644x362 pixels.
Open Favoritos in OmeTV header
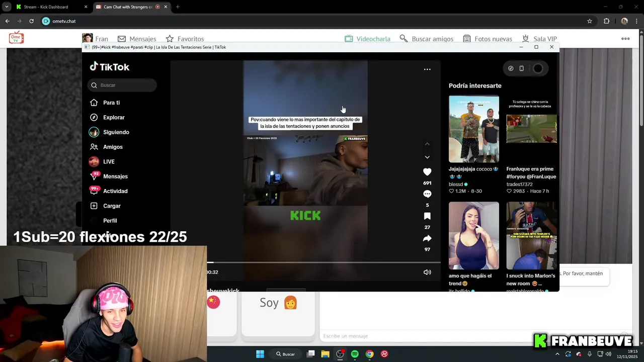click(x=185, y=39)
